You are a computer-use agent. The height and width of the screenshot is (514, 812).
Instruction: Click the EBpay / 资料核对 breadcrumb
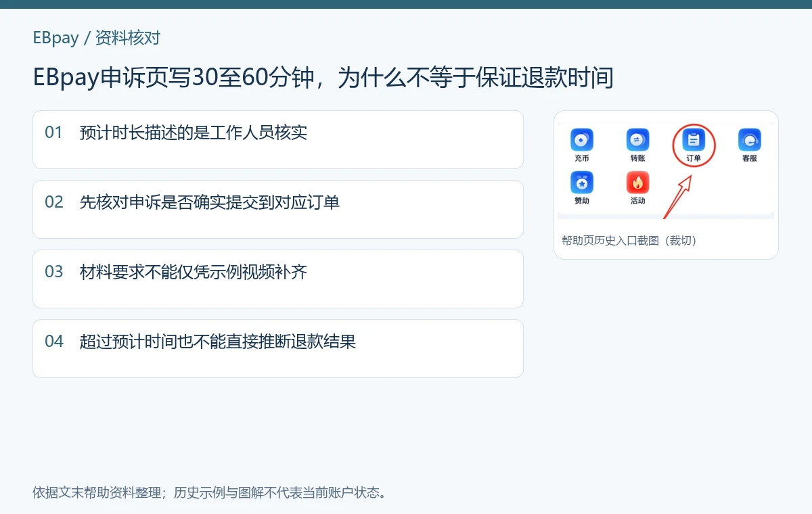97,37
